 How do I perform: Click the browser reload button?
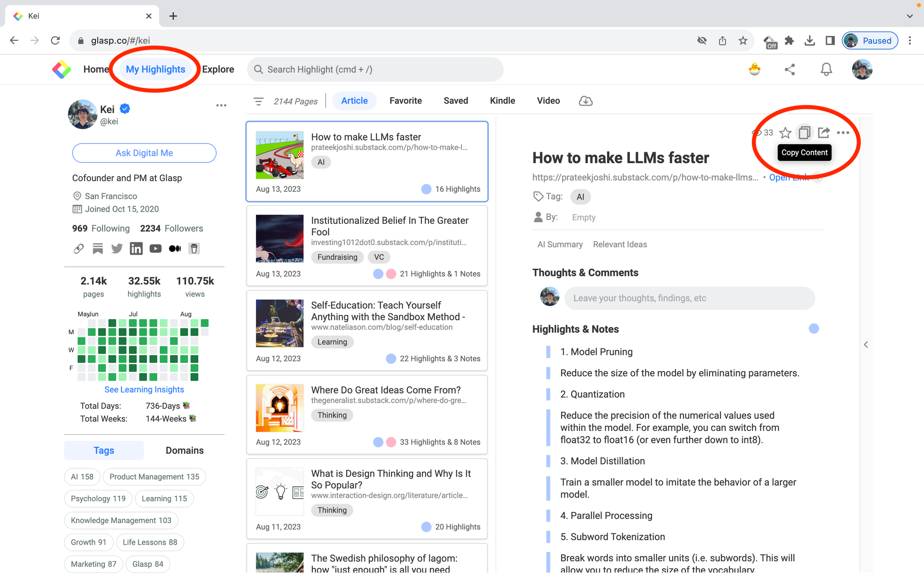coord(55,41)
